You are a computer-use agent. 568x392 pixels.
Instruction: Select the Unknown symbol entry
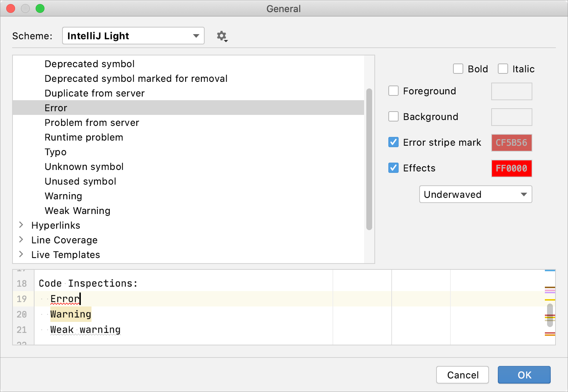click(x=84, y=166)
